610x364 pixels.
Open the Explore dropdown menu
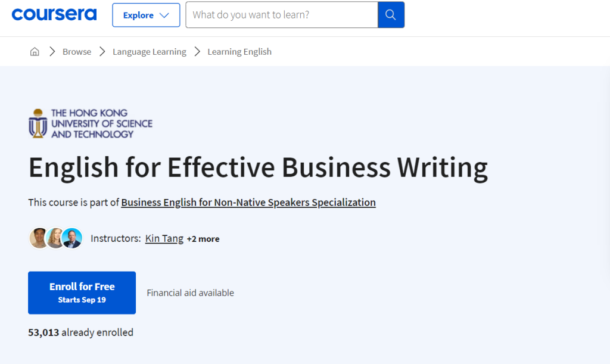tap(146, 15)
